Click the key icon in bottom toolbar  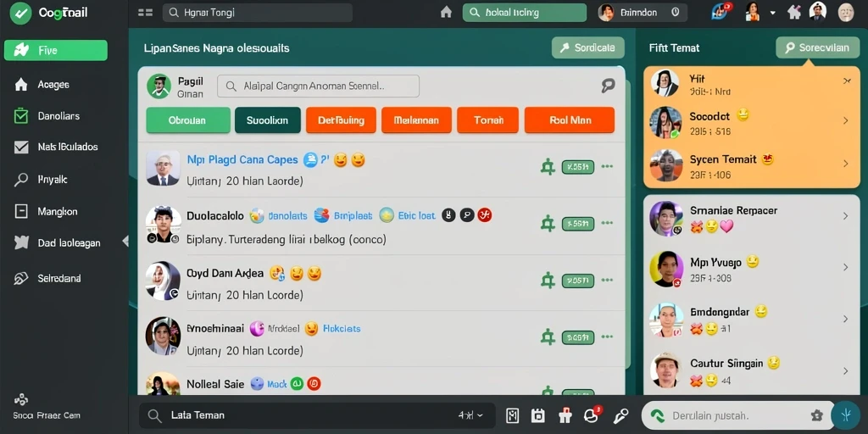point(620,415)
